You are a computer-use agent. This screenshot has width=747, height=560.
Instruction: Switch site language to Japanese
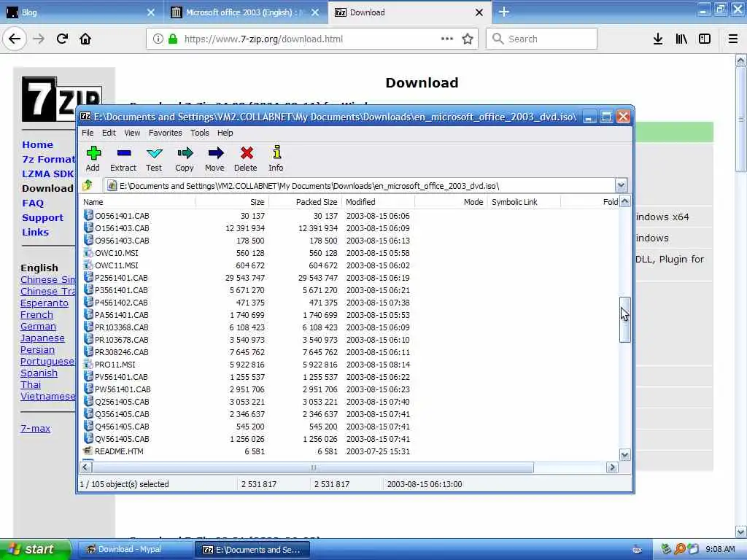pyautogui.click(x=42, y=338)
